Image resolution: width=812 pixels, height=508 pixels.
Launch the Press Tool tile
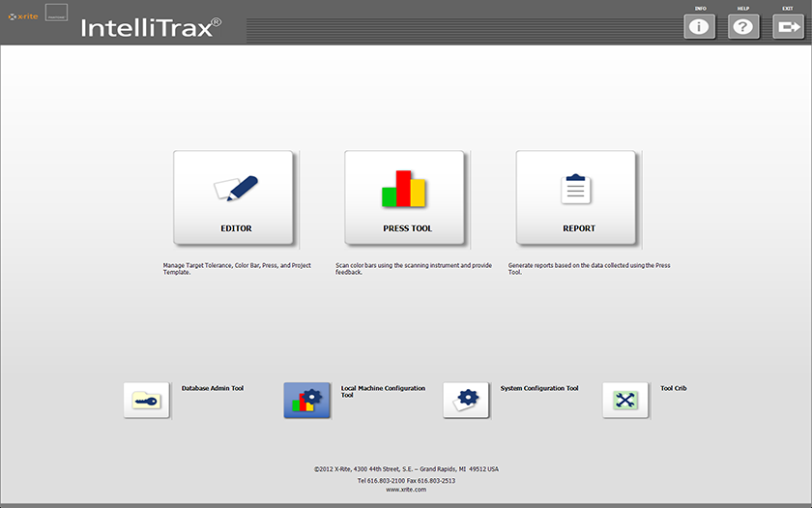coord(404,197)
